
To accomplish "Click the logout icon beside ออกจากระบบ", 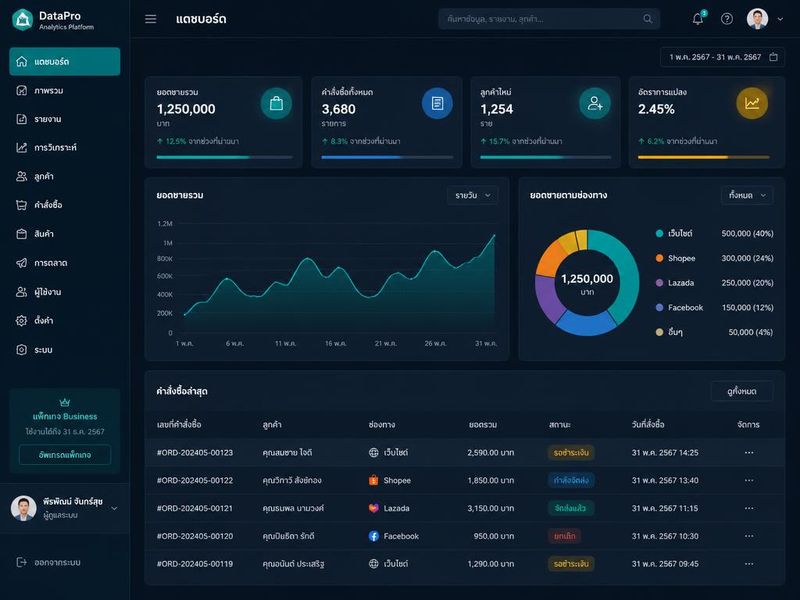I will [21, 562].
